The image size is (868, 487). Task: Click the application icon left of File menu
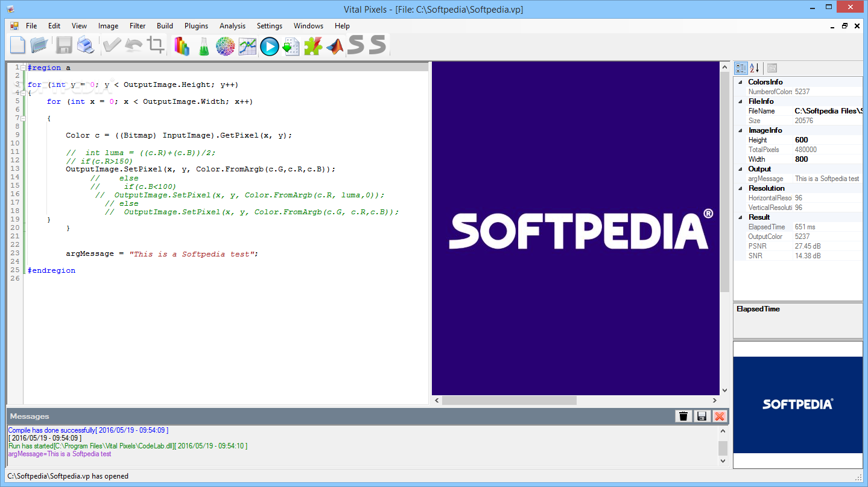point(14,26)
